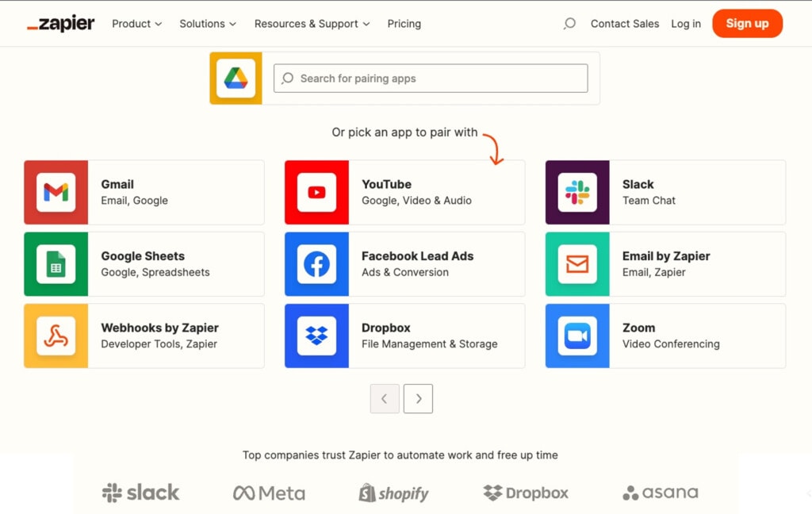
Task: Click the 'Team Chat' category text
Action: click(x=649, y=201)
